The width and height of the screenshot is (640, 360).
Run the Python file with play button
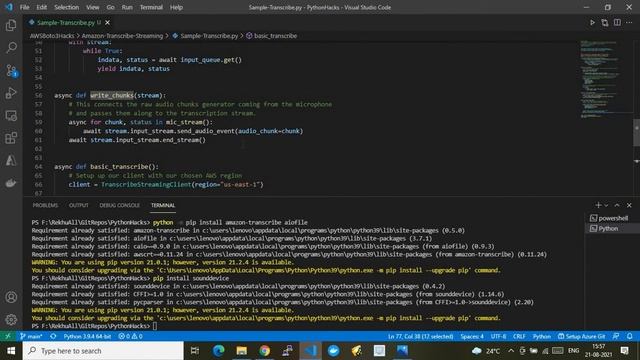tap(592, 22)
